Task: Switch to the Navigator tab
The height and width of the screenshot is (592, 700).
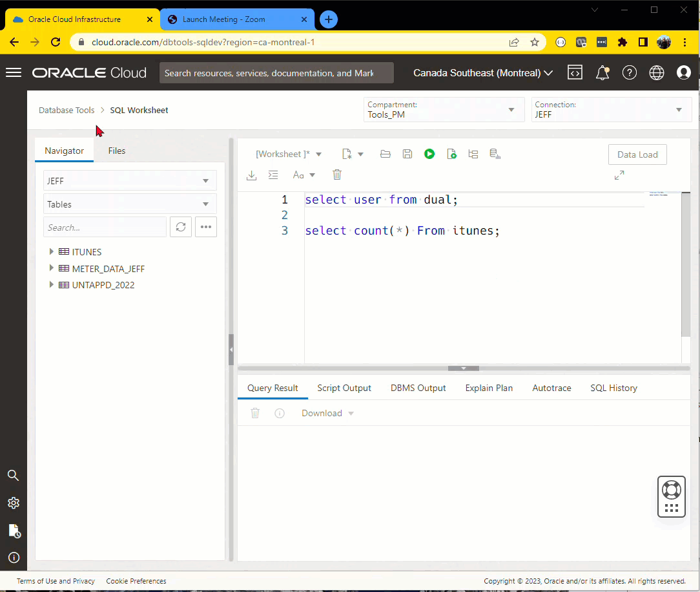Action: [x=65, y=151]
